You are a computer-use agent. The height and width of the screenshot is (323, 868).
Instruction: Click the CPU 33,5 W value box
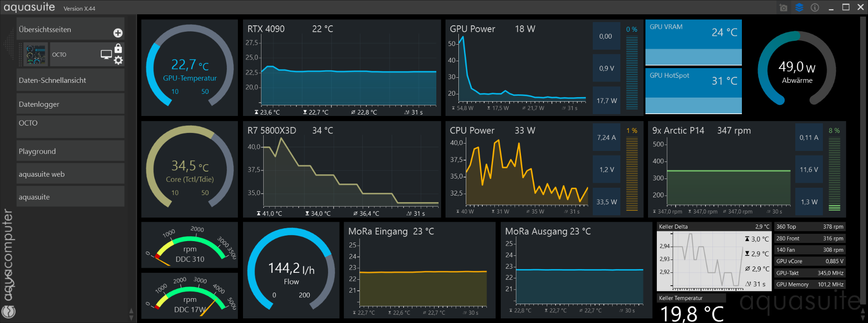tap(606, 202)
